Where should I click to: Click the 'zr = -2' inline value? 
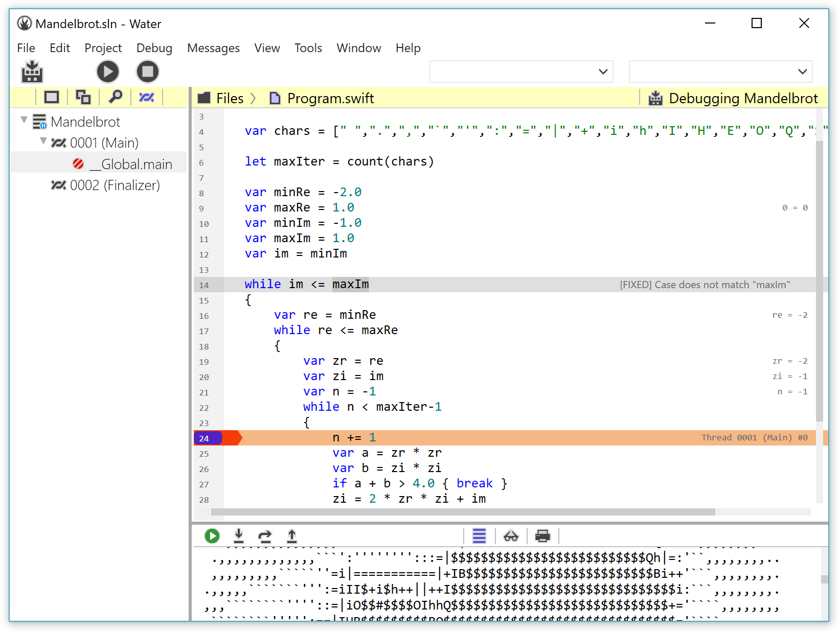click(790, 361)
